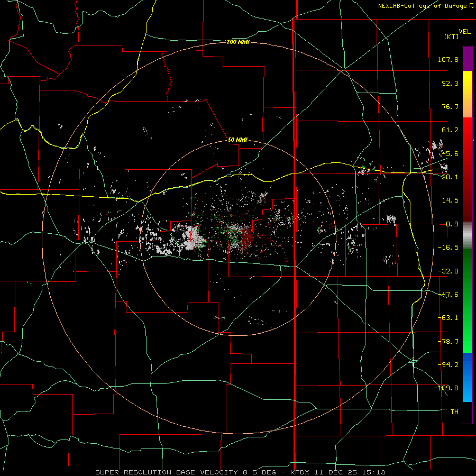Click the -63.1 velocity scale value
This screenshot has width=476, height=476.
(448, 318)
